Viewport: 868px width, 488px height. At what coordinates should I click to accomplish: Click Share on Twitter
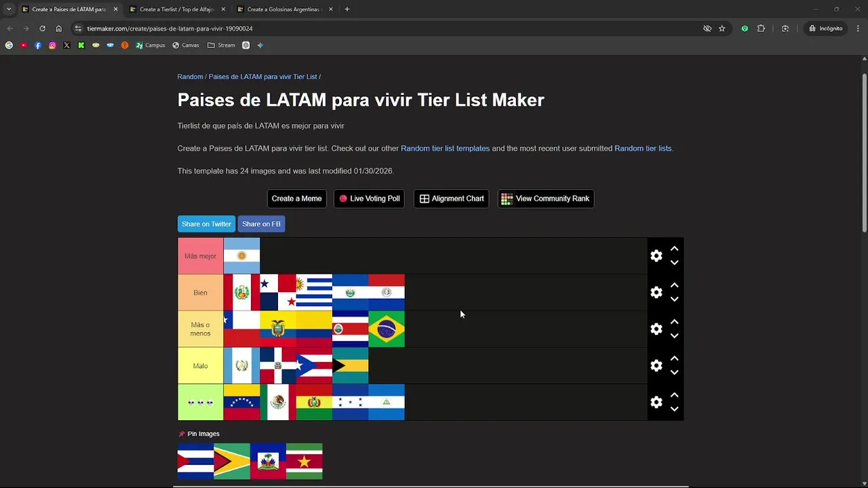[x=206, y=224]
